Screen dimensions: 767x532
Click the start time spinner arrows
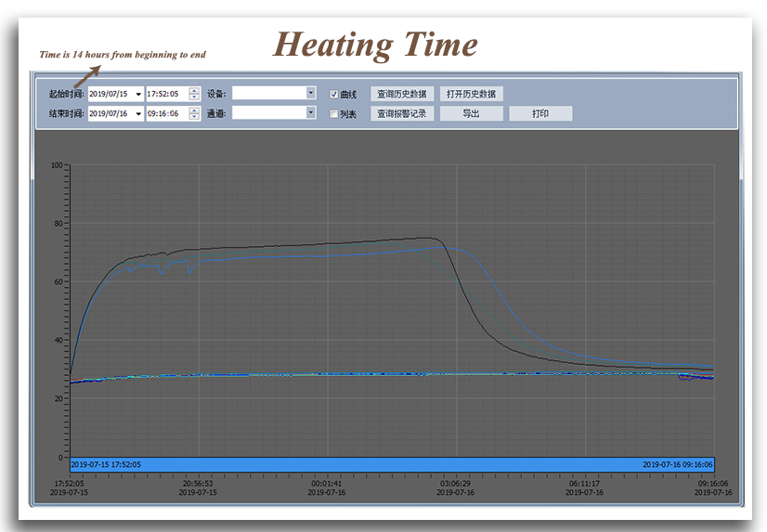point(194,94)
